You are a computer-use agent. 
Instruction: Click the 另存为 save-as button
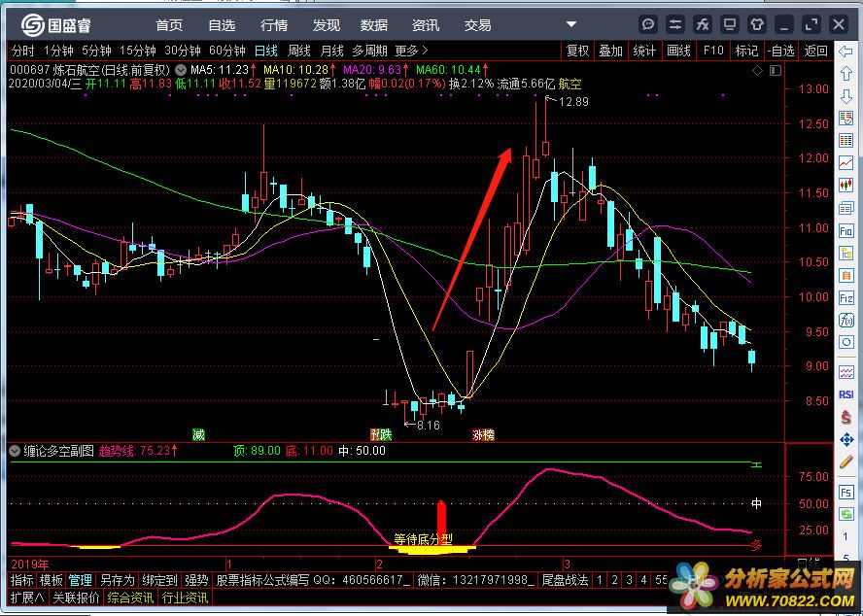click(x=117, y=580)
